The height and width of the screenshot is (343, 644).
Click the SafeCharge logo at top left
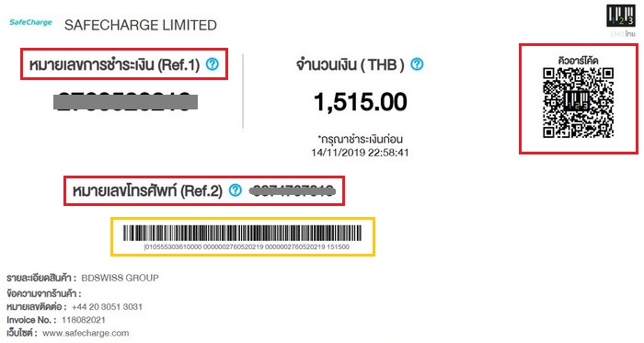coord(30,23)
